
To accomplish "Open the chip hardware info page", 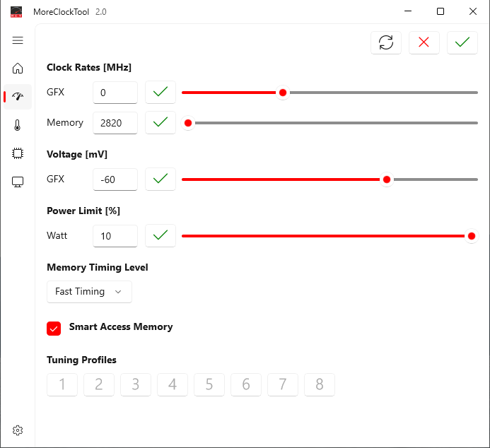I will (x=18, y=153).
